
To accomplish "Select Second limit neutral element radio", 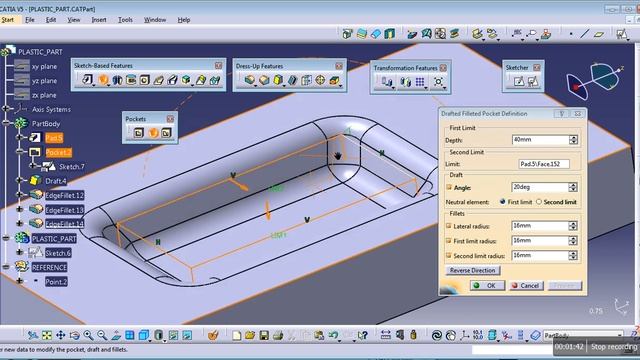I will pyautogui.click(x=539, y=202).
